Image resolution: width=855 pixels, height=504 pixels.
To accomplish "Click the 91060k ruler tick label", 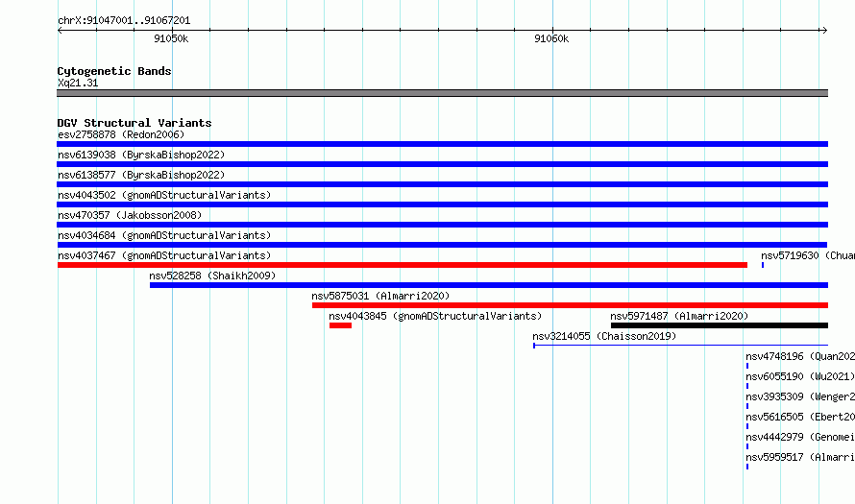I will click(x=551, y=38).
